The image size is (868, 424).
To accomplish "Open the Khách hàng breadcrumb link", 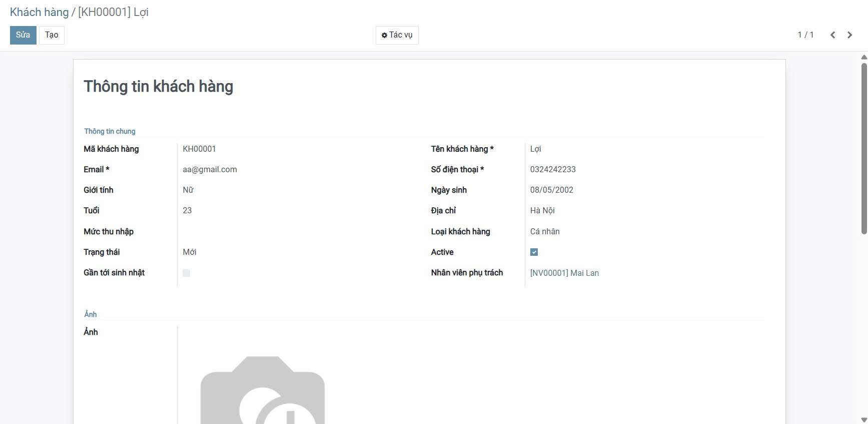I will (39, 12).
